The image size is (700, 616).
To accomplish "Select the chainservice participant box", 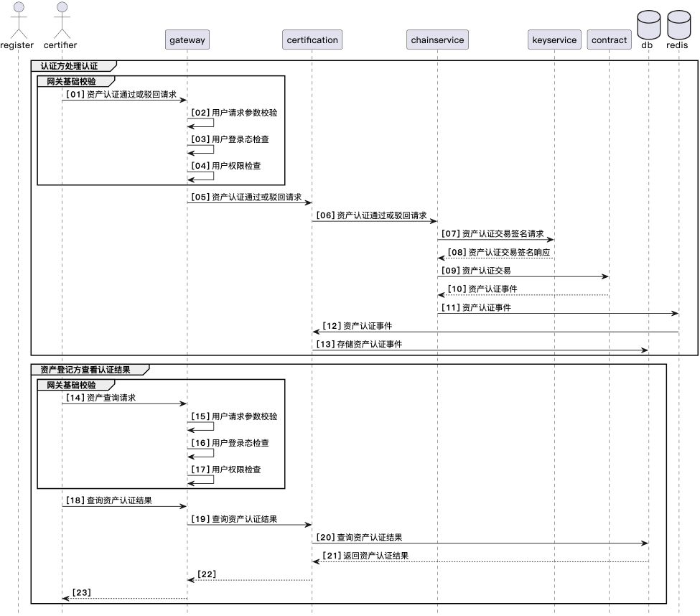I will 437,40.
